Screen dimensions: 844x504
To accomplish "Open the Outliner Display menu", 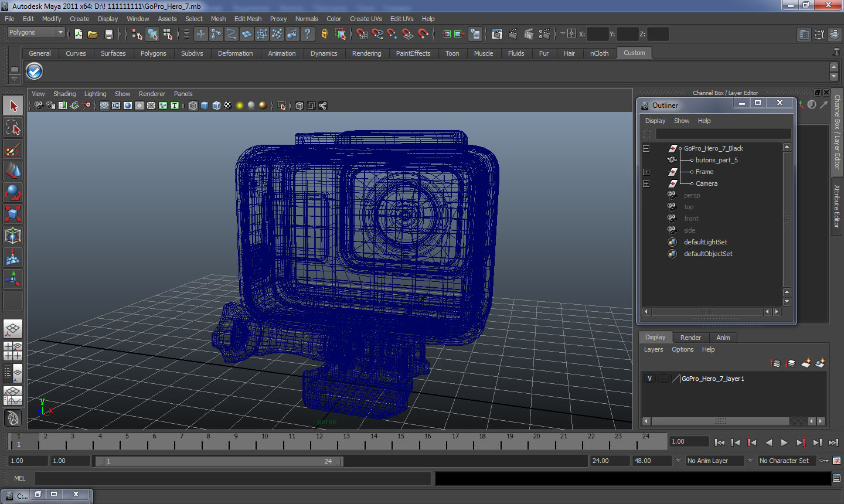I will pos(655,121).
